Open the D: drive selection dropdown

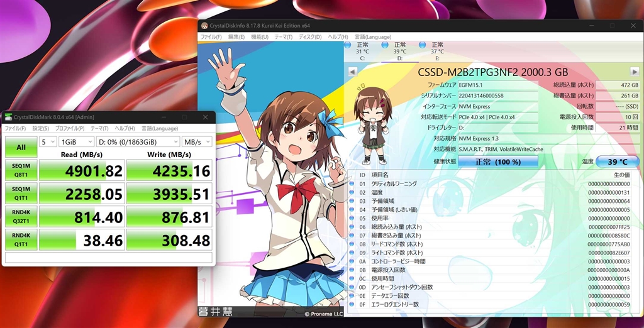138,142
